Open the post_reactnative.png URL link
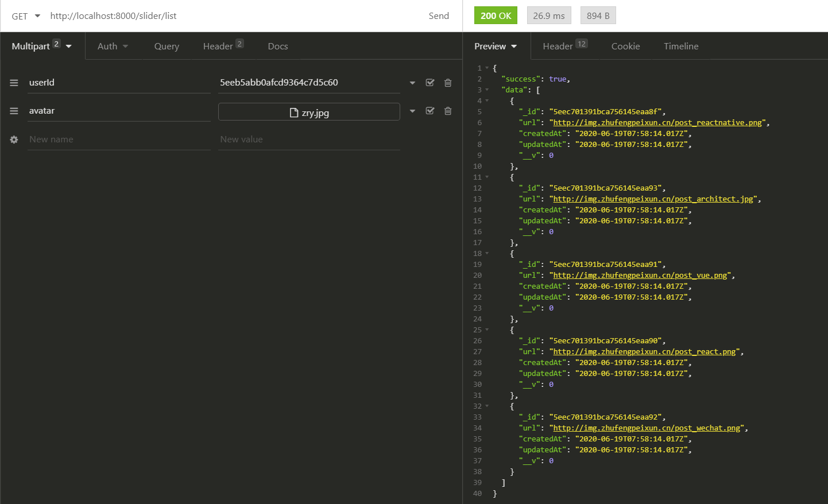828x504 pixels. (657, 123)
